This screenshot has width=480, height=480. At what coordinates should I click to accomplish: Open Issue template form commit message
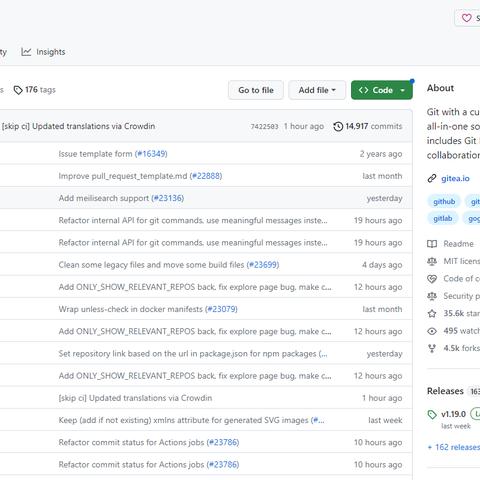(x=95, y=154)
